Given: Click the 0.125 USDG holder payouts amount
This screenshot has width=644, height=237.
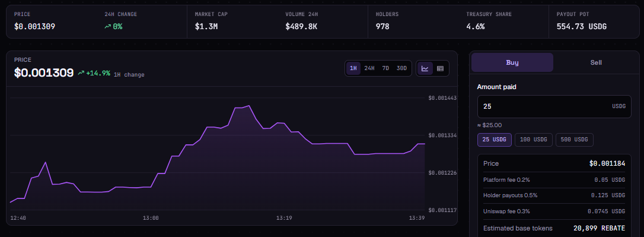Looking at the screenshot, I should [x=608, y=195].
